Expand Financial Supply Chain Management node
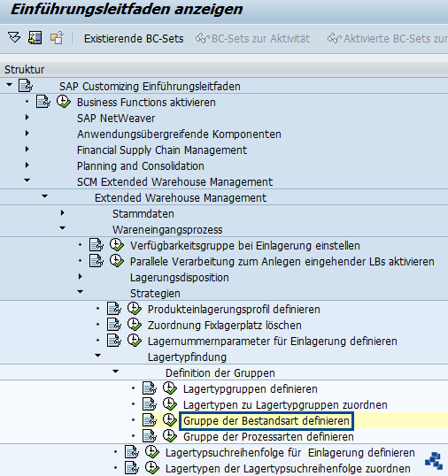Viewport: 448px width, 476px height. point(27,150)
